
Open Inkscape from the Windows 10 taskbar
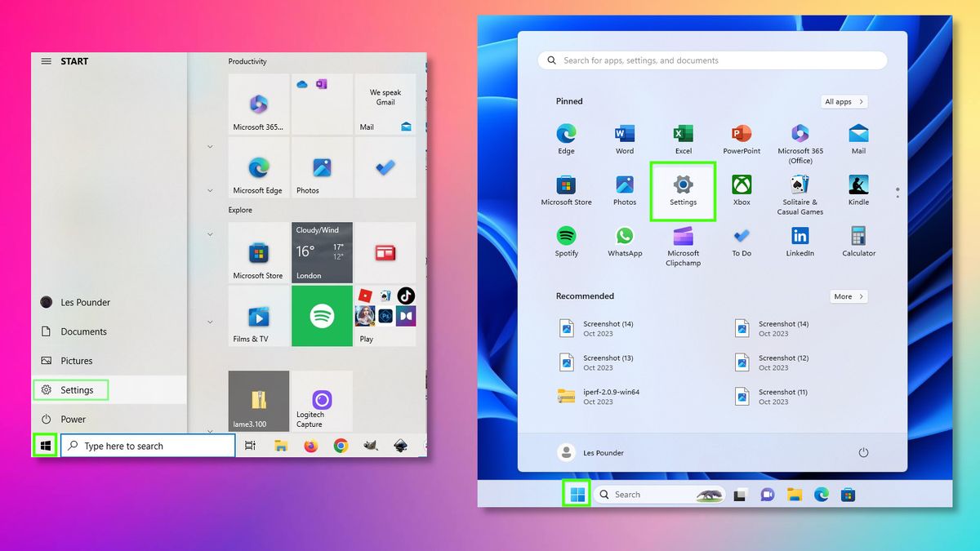[x=399, y=446]
